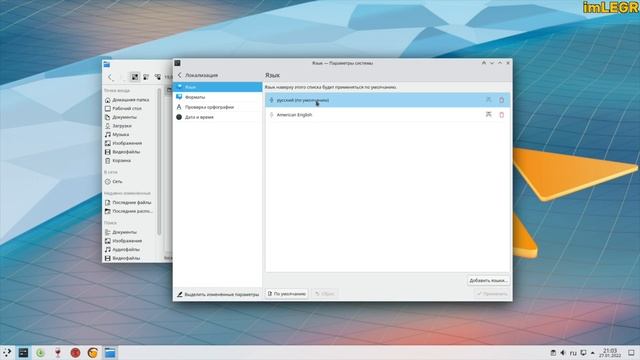Switch Dolphin to details tree view mode
640x360 pixels.
tap(158, 77)
